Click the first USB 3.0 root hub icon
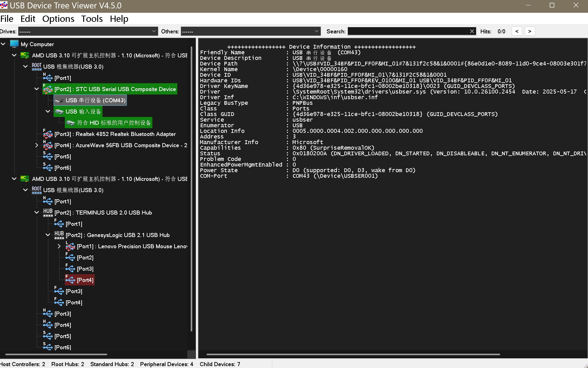This screenshot has width=588, height=368. click(36, 66)
